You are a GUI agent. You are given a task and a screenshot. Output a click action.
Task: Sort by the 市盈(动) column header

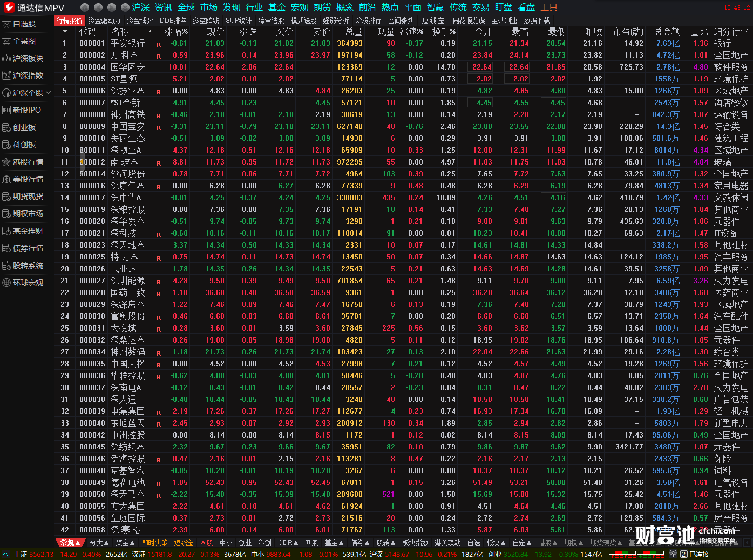pos(628,31)
